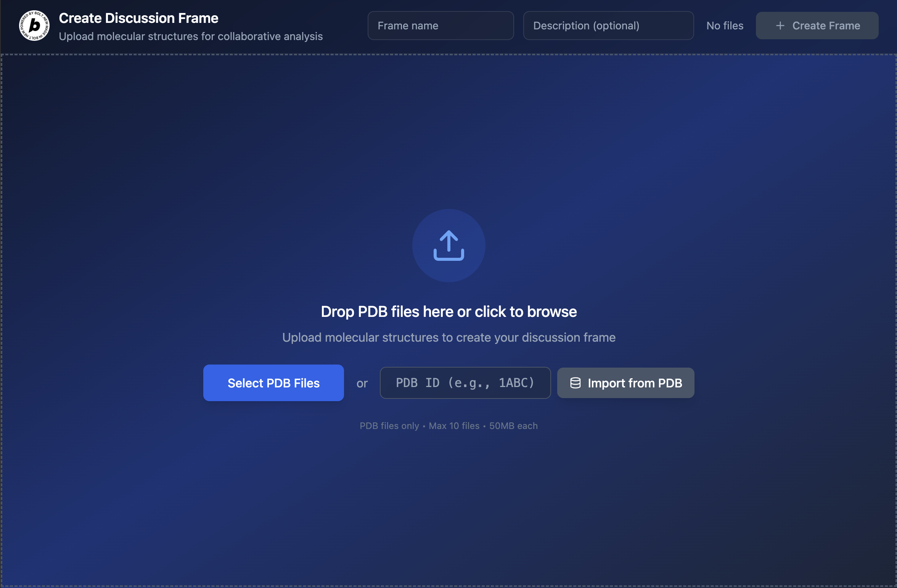Click the plus icon beside Create Frame

(x=780, y=26)
